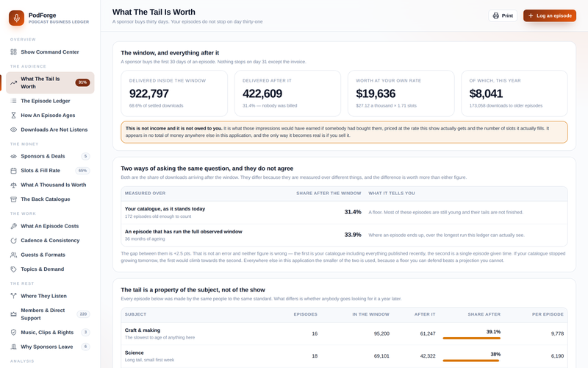Click the wrench icon for What An Episode Costs
This screenshot has height=368, width=588.
tap(13, 226)
